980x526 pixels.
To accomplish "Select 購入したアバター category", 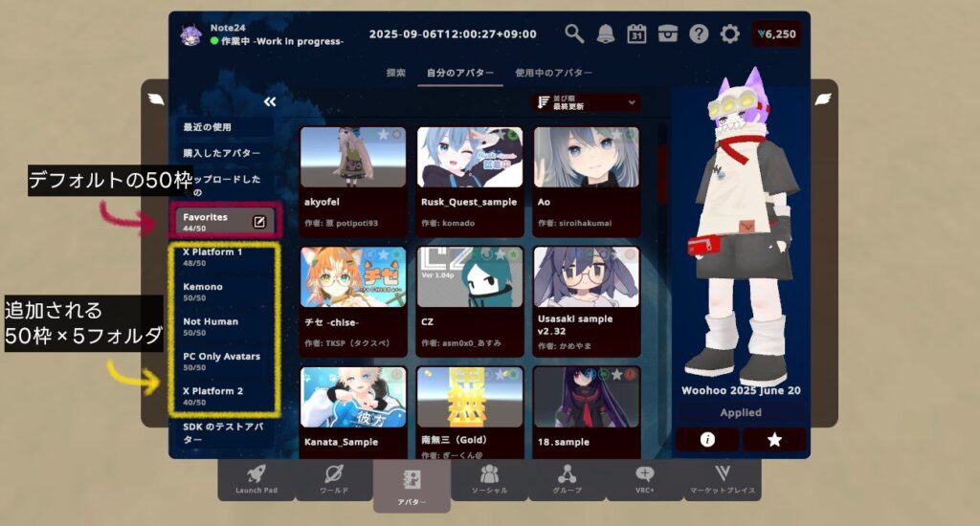I will pyautogui.click(x=224, y=153).
